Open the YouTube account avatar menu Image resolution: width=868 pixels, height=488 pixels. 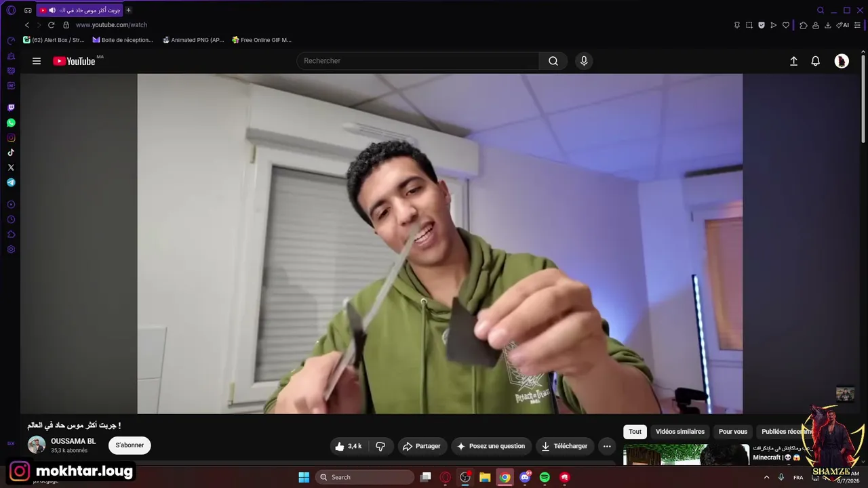[x=842, y=61]
